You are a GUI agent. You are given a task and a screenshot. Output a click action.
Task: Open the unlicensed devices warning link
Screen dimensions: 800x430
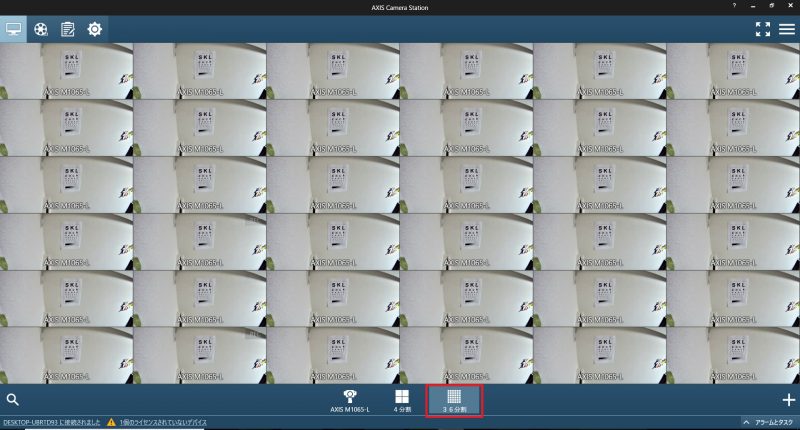[163, 422]
